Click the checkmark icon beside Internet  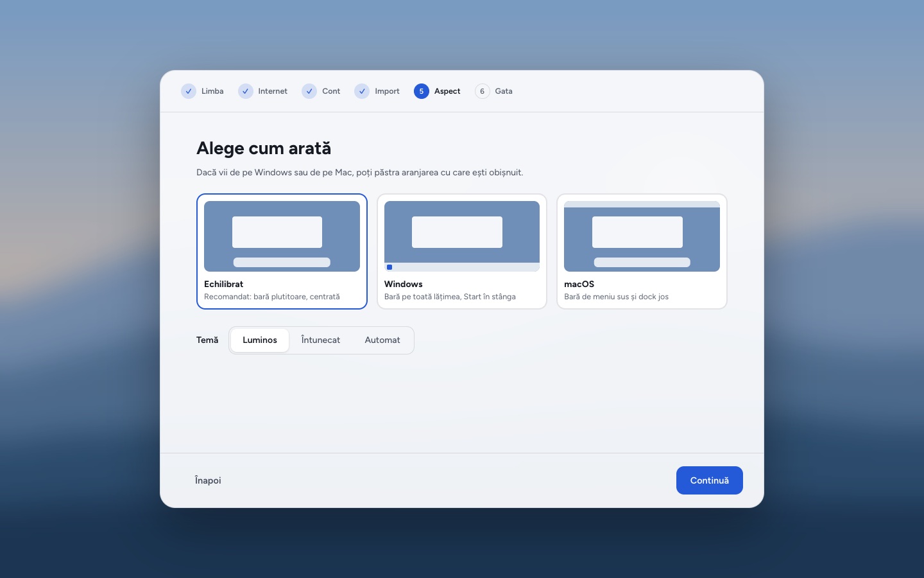point(246,91)
